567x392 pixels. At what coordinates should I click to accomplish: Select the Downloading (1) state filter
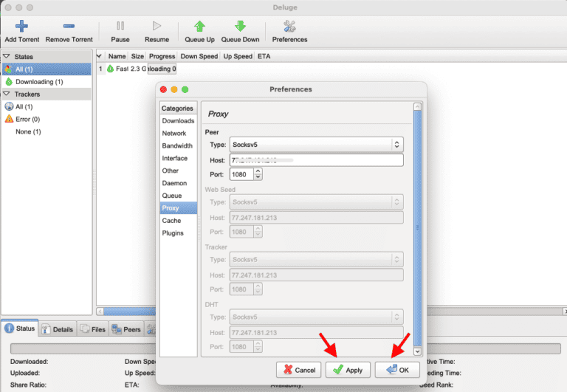point(38,82)
